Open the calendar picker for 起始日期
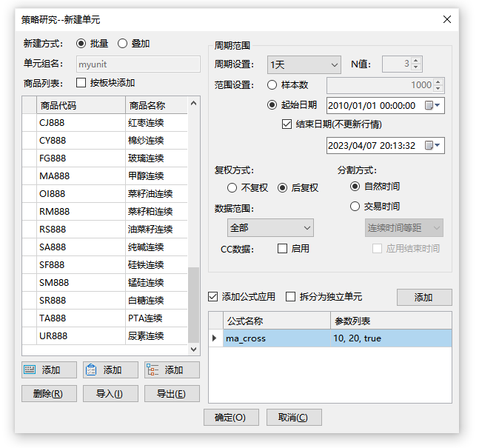 pos(434,106)
